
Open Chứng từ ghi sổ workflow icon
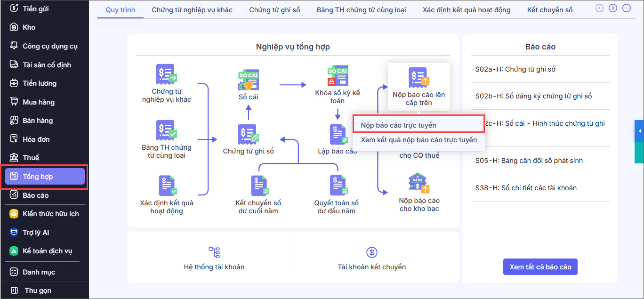(249, 135)
